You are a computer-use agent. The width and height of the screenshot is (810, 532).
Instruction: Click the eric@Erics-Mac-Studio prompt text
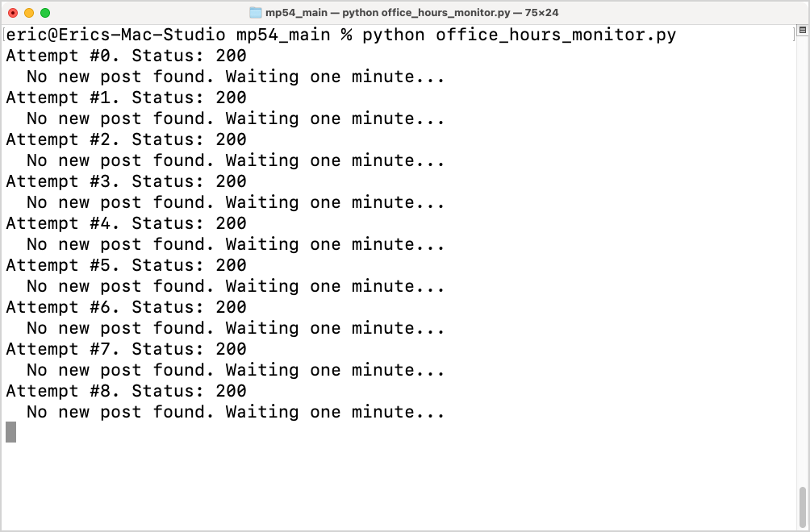[x=115, y=35]
